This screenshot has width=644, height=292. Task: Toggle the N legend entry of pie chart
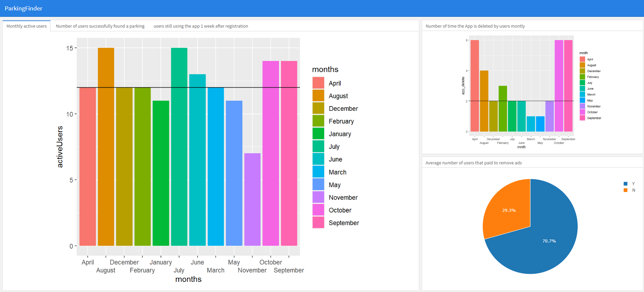(629, 190)
